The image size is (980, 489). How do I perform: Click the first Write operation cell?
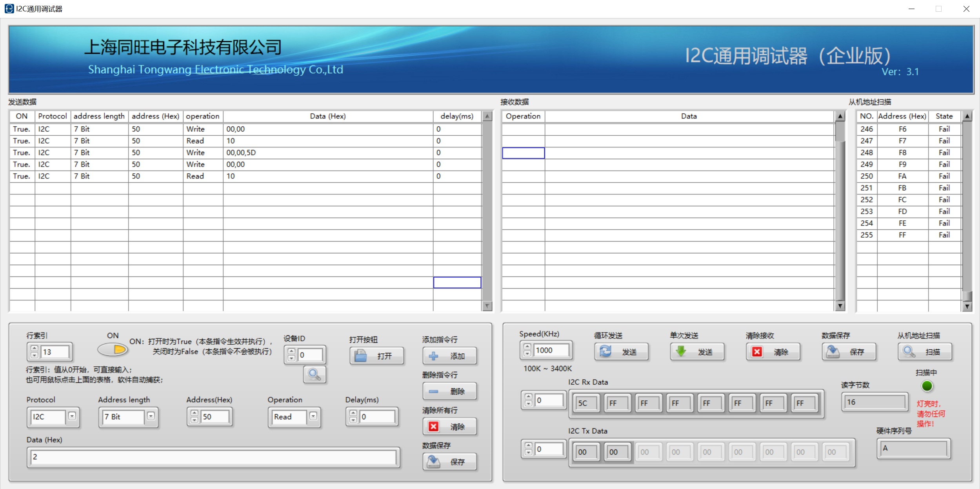[203, 129]
